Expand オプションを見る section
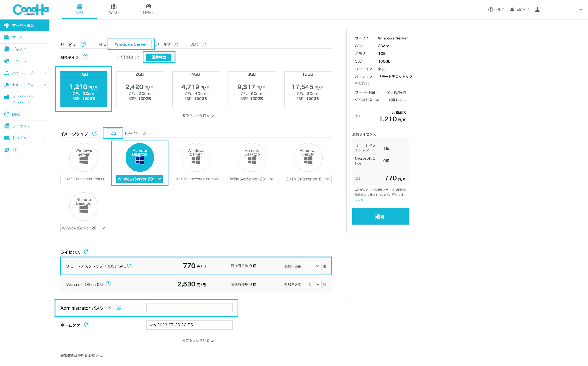 point(198,340)
